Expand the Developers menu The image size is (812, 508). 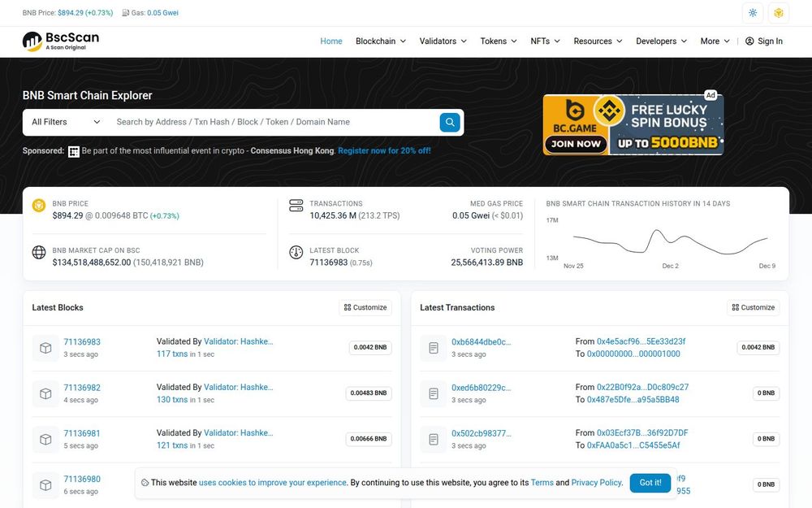point(661,41)
